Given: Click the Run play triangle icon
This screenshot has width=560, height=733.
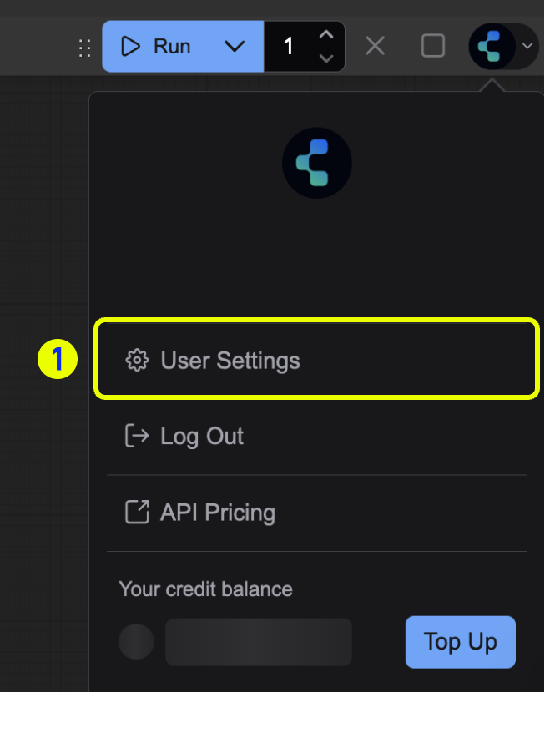Looking at the screenshot, I should coord(130,46).
